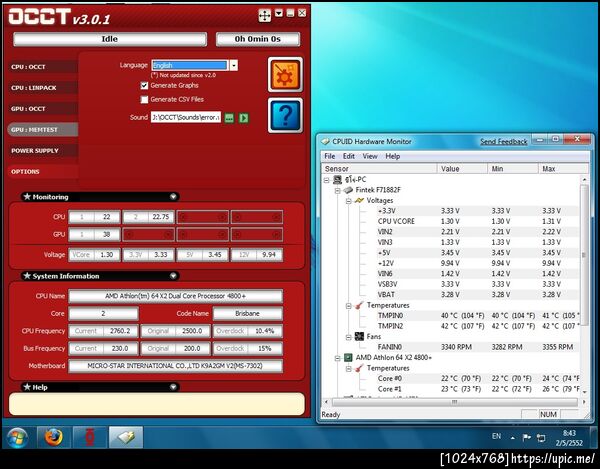Collapse the Help section arrow
The image size is (600, 469).
[173, 387]
